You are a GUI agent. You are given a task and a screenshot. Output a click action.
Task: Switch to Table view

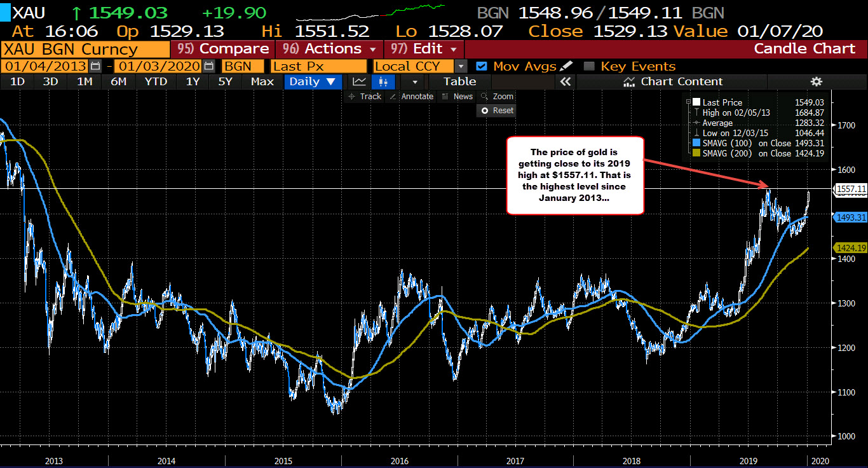[x=459, y=81]
